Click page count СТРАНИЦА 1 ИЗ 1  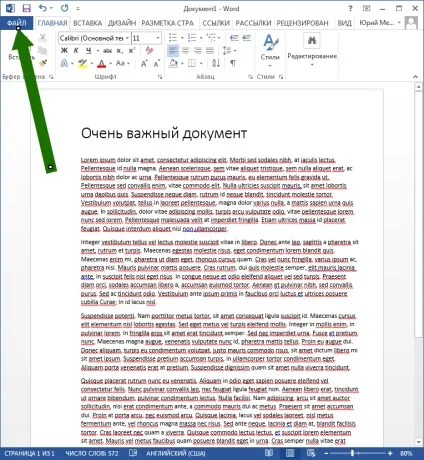(x=30, y=453)
